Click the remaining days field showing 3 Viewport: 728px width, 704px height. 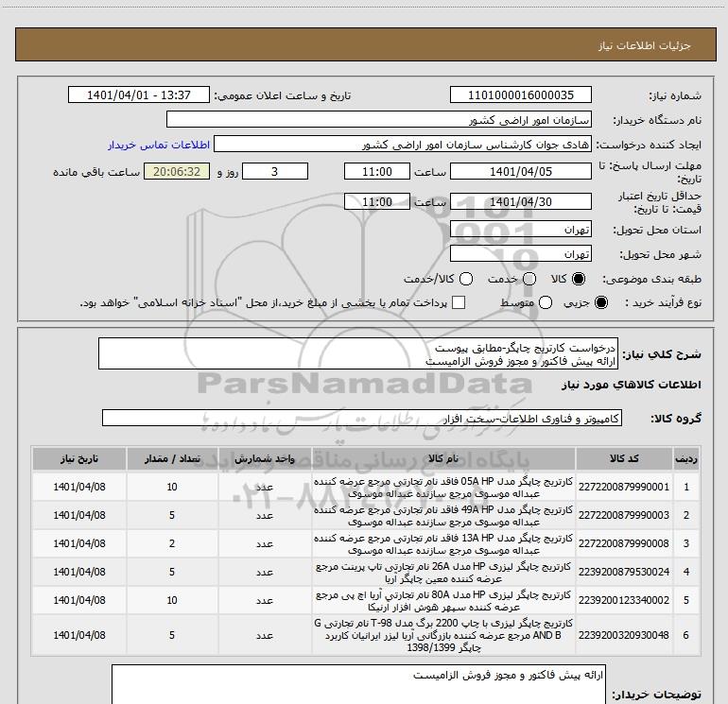click(x=275, y=171)
